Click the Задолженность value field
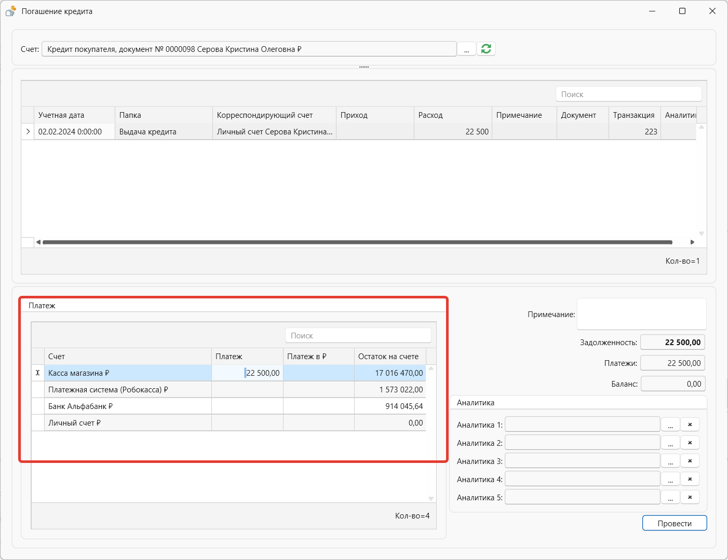The height and width of the screenshot is (560, 728). click(672, 342)
